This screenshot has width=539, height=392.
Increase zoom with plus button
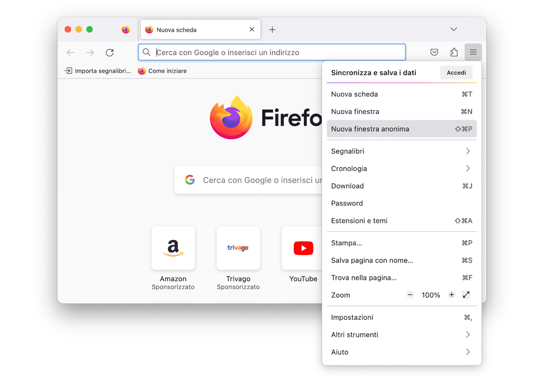[451, 295]
